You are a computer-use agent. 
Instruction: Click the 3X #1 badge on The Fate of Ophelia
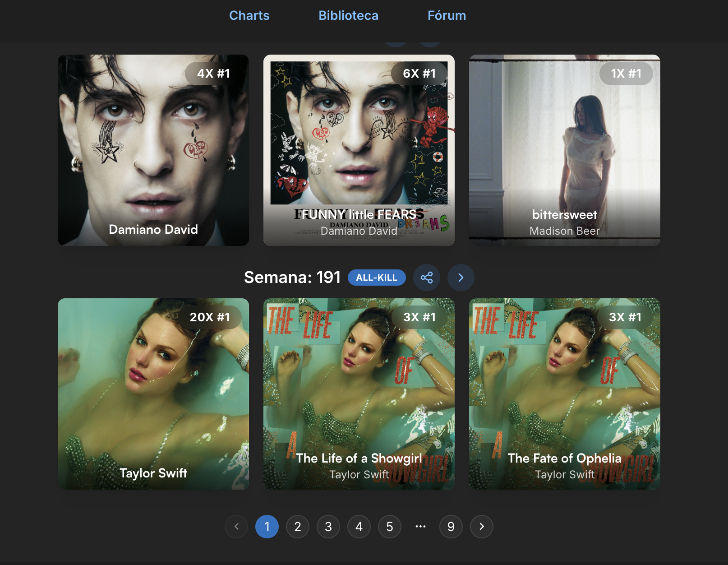pos(625,317)
